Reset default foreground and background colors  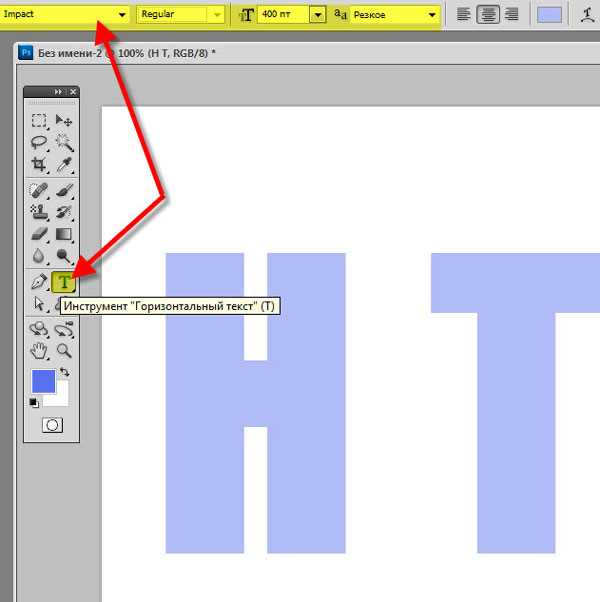[34, 403]
